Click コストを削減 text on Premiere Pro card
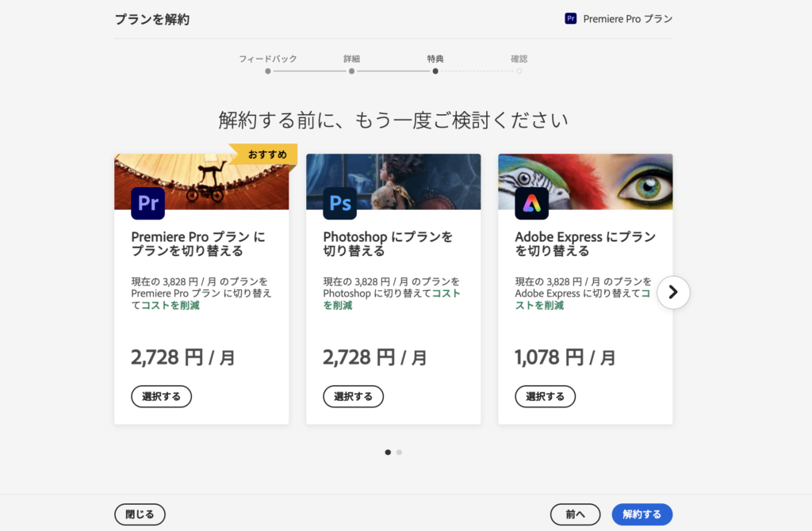 170,305
